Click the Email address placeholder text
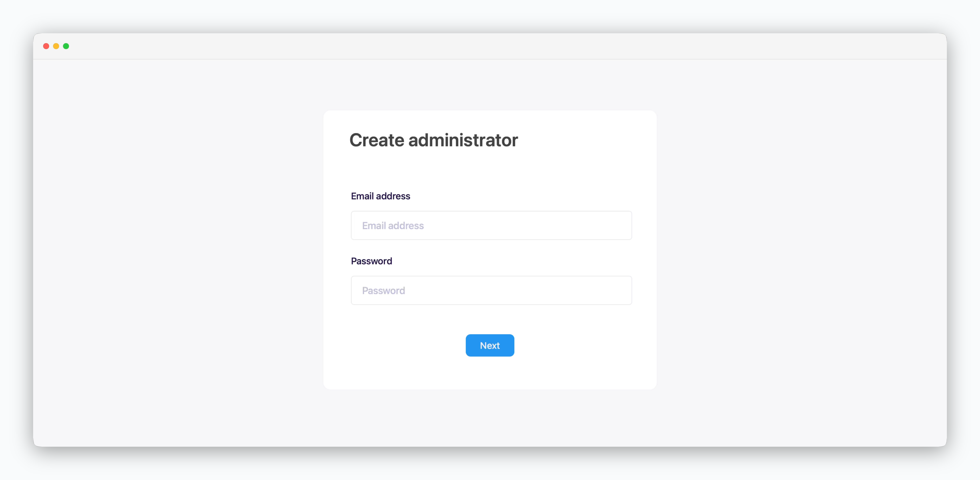The image size is (980, 480). (x=393, y=226)
